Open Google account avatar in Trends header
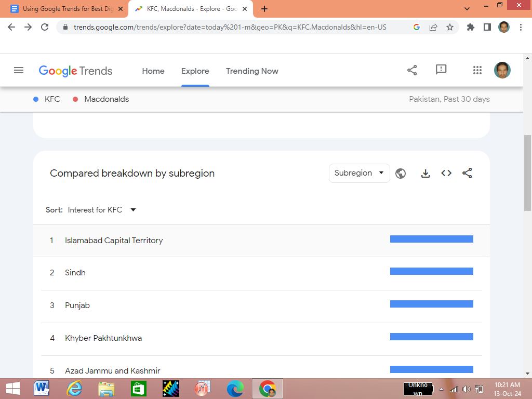532x399 pixels. [502, 70]
